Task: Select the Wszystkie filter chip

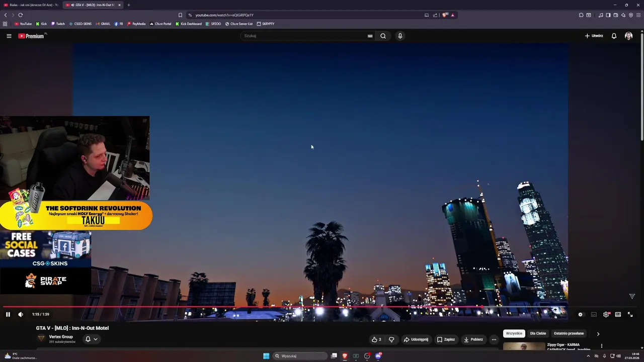Action: [x=514, y=333]
